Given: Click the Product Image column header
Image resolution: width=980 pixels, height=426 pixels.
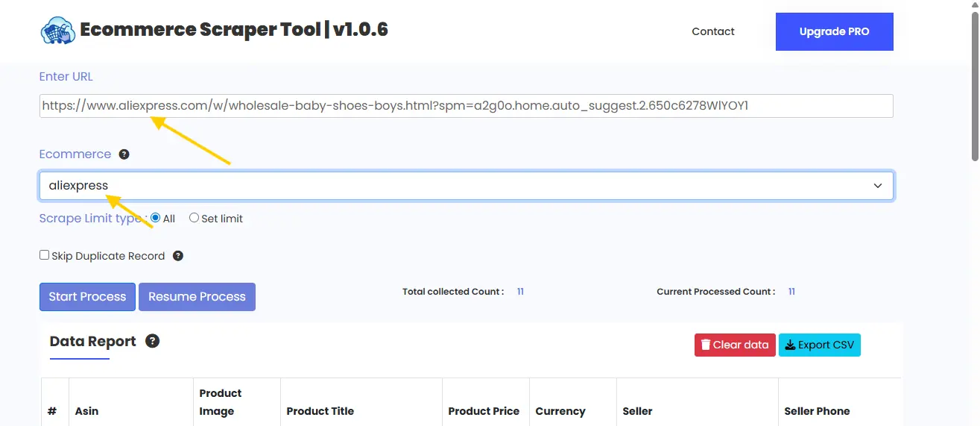Looking at the screenshot, I should (x=221, y=402).
